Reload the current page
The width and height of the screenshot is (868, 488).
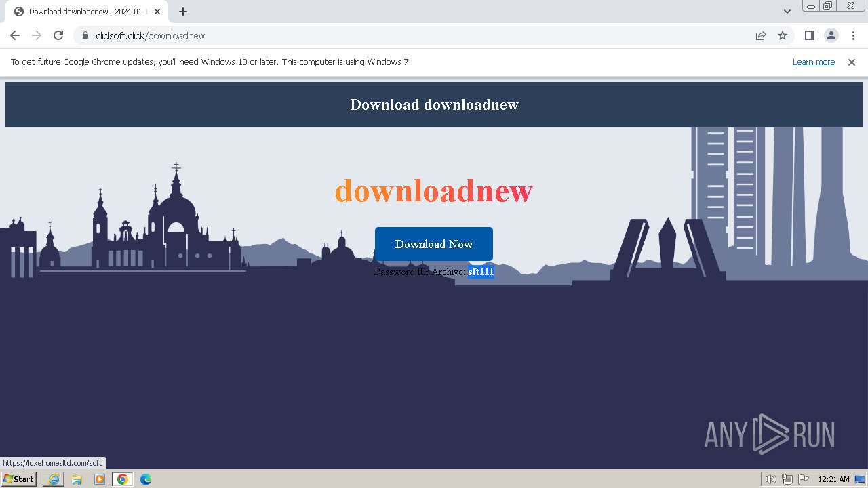pos(58,35)
